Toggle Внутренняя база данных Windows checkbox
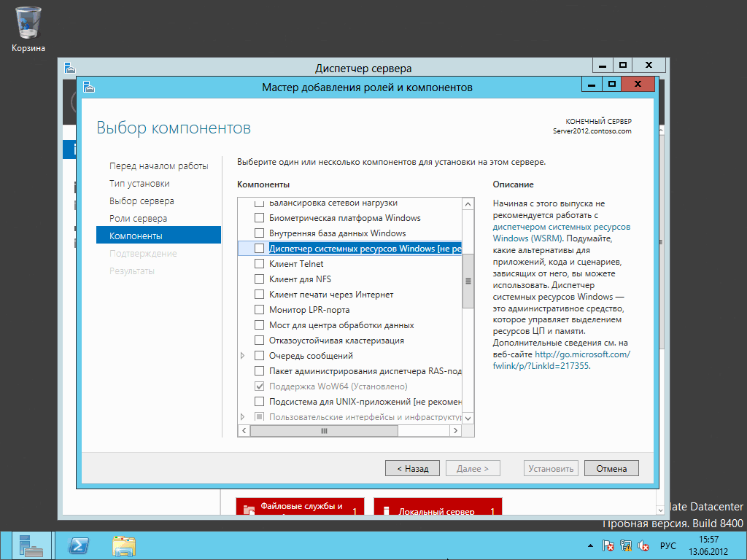This screenshot has width=747, height=560. point(259,233)
